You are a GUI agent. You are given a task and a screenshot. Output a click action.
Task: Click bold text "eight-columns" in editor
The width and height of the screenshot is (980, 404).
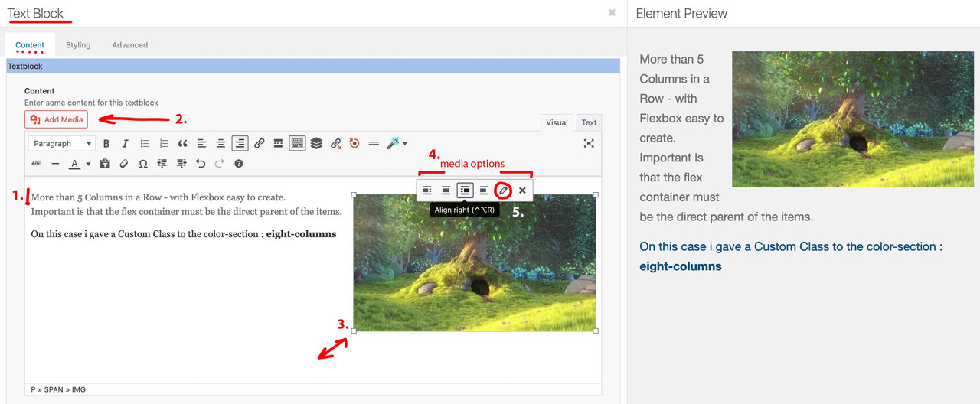click(301, 234)
